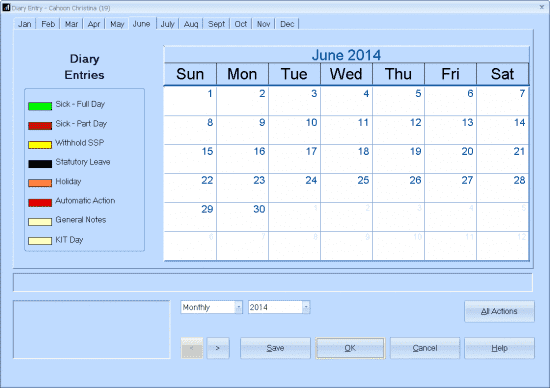Switch to the Feb tab
The width and height of the screenshot is (550, 388).
tap(48, 24)
